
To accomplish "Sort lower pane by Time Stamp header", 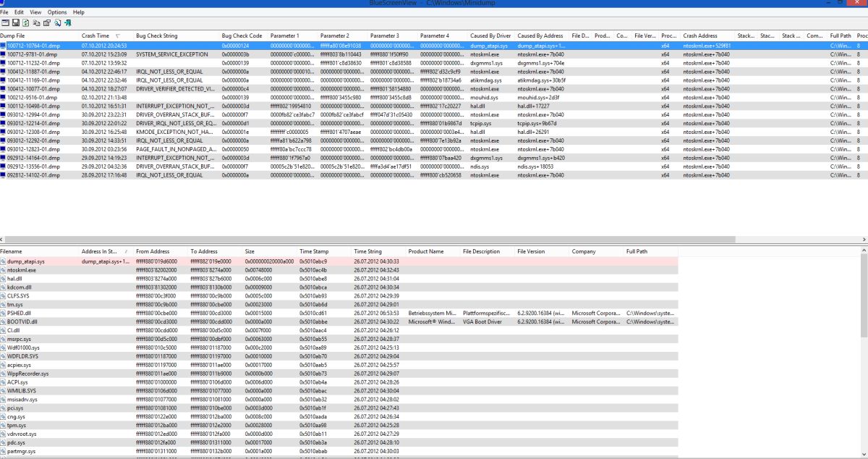I will point(324,251).
